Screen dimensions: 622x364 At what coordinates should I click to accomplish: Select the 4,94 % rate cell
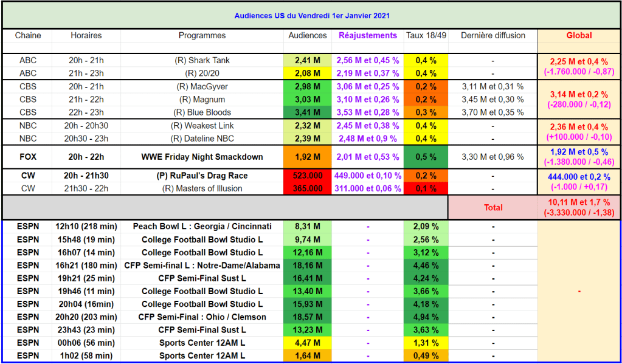426,317
